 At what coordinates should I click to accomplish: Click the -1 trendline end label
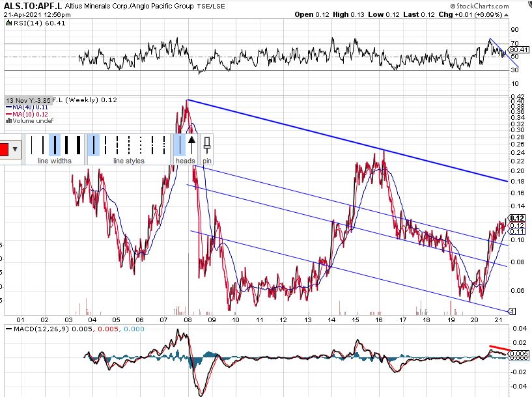tap(512, 311)
